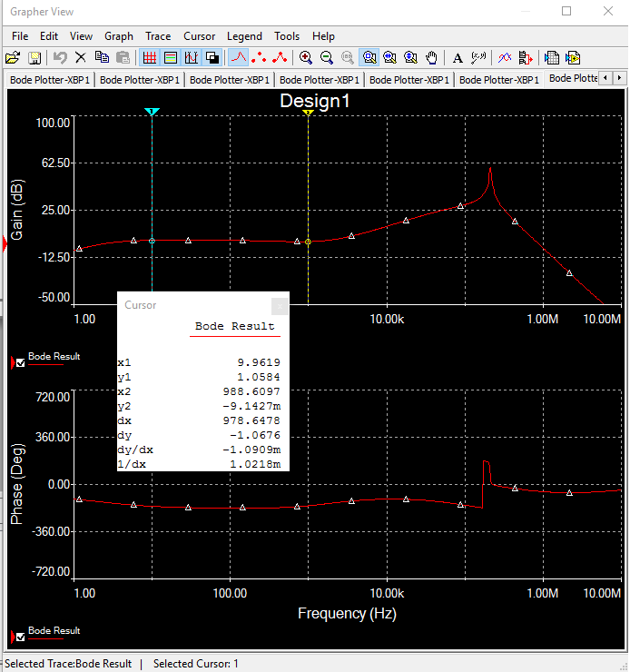Open the Tools menu
The image size is (630, 672).
[287, 36]
